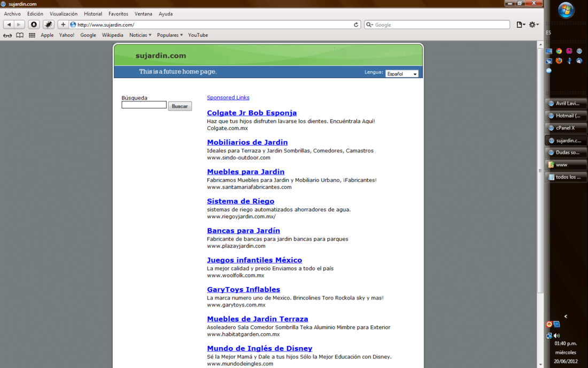The height and width of the screenshot is (368, 588).
Task: Switch to Dudas so... taskbar window
Action: [x=566, y=152]
